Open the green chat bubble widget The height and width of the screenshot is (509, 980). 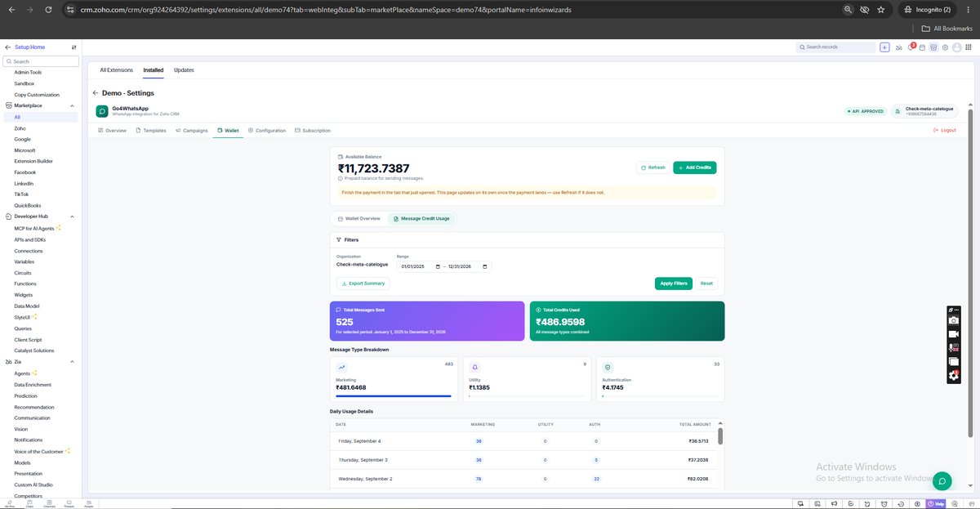pos(942,480)
